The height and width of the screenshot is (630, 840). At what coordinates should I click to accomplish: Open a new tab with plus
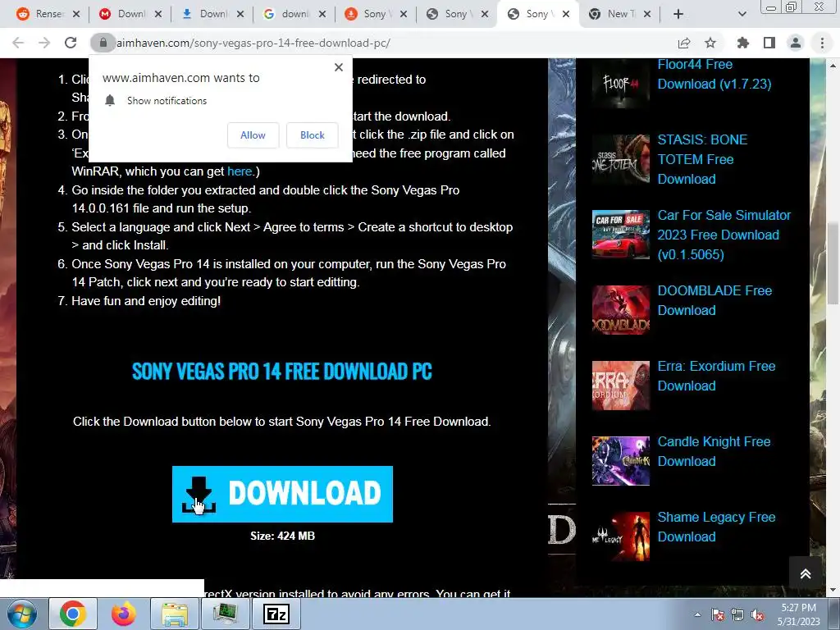pyautogui.click(x=678, y=15)
